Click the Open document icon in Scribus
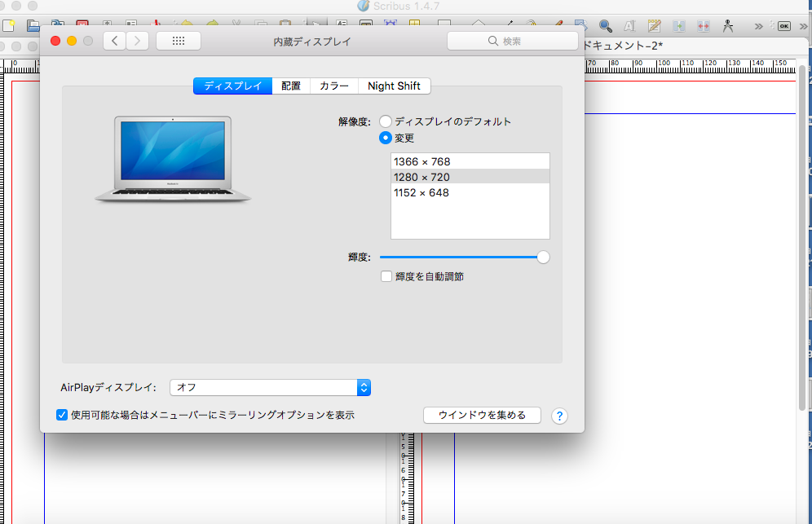The height and width of the screenshot is (524, 812). 33,25
